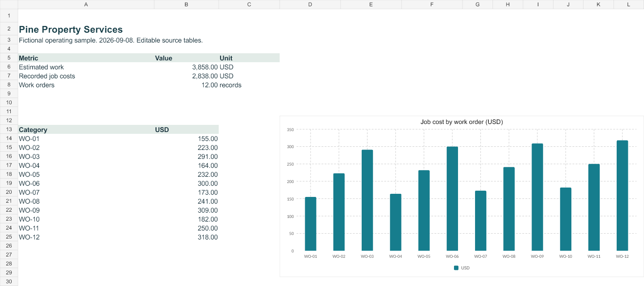Click the WO-05 axis label under the chart
The height and width of the screenshot is (286, 644).
pos(424,256)
